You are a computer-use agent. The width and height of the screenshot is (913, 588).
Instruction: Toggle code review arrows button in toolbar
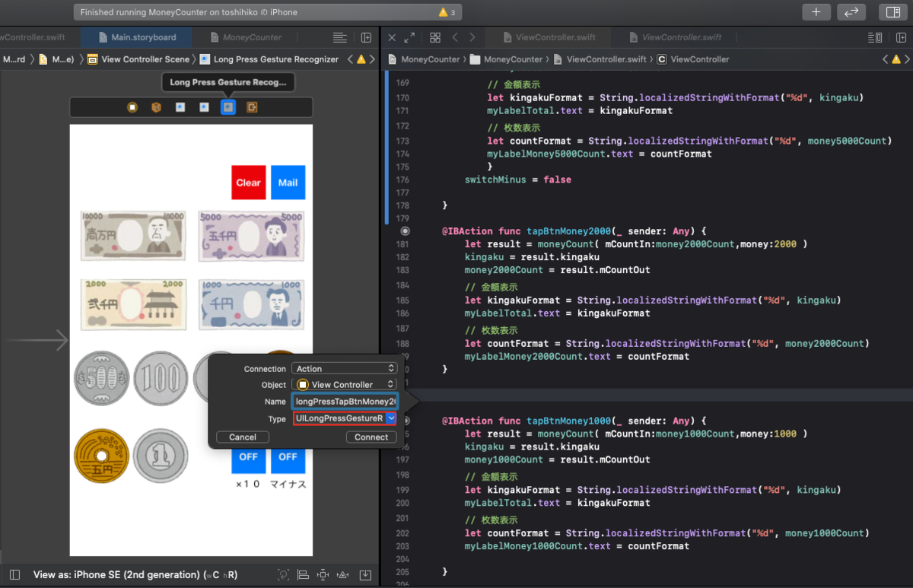(x=851, y=12)
